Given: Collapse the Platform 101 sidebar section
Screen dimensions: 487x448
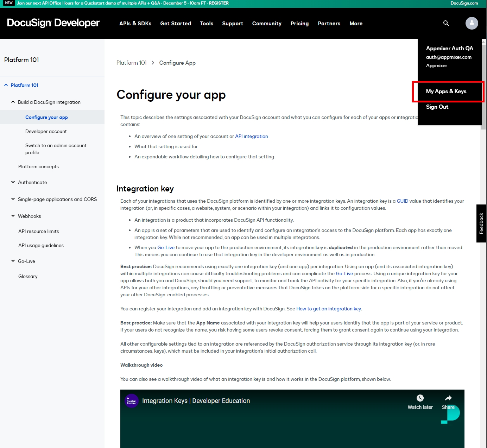Looking at the screenshot, I should click(6, 85).
